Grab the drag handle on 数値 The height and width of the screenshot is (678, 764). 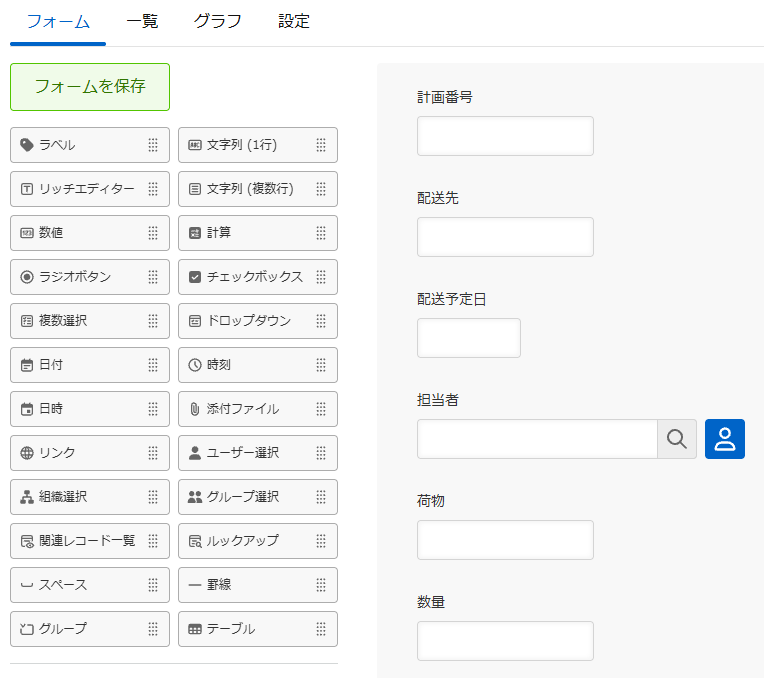(x=153, y=233)
